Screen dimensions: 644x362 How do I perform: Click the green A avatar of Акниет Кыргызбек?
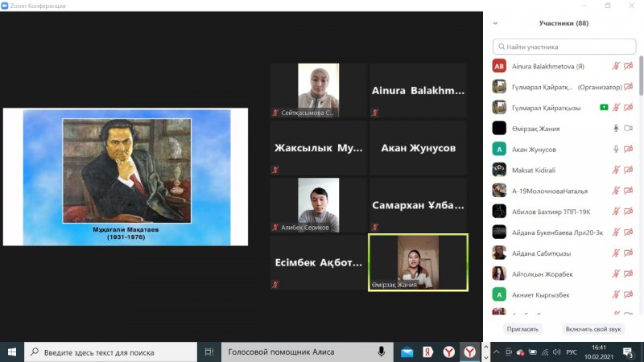coord(499,294)
